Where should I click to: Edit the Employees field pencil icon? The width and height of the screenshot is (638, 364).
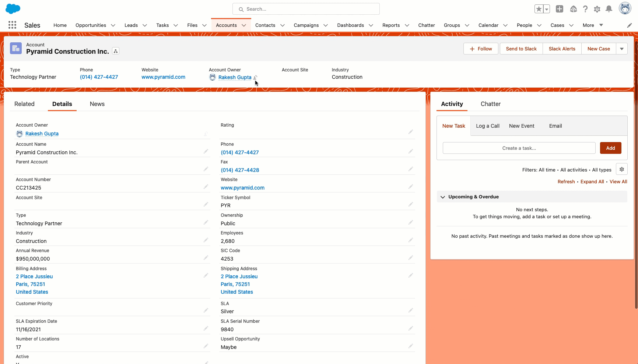[x=410, y=240]
